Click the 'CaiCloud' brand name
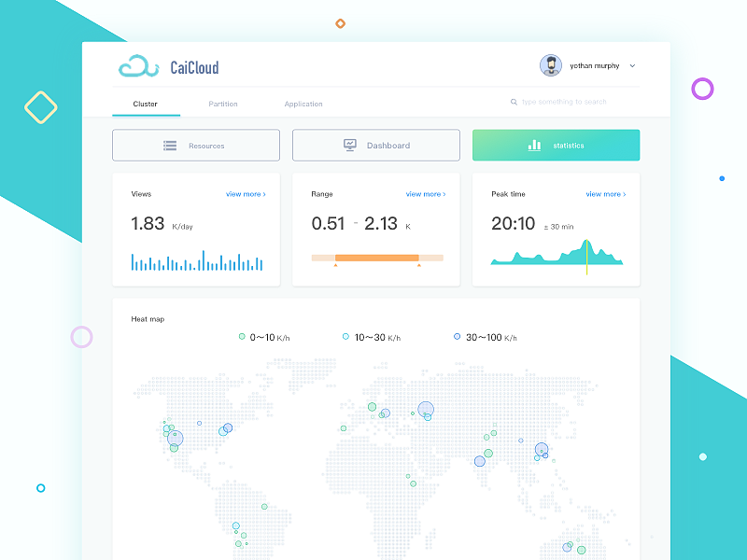747x560 pixels. 194,67
